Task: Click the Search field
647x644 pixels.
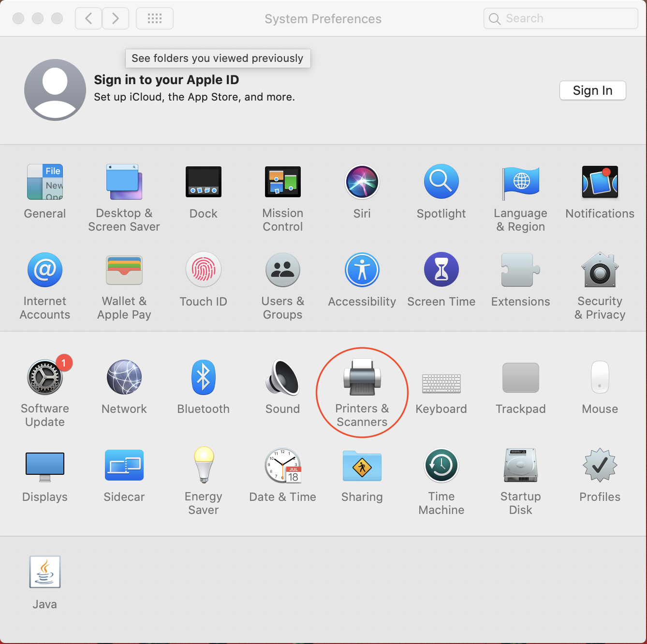Action: 561,18
